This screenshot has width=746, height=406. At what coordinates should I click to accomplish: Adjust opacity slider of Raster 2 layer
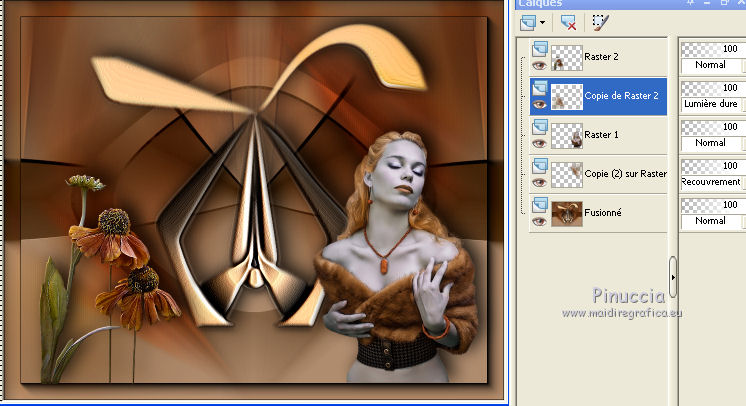pyautogui.click(x=712, y=49)
